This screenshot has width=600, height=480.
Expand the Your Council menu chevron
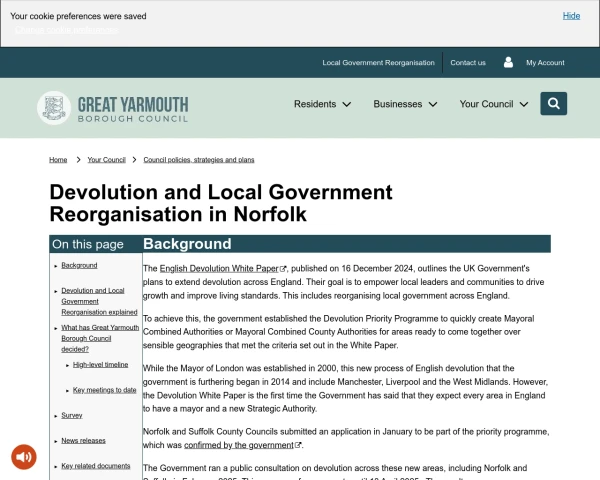524,104
